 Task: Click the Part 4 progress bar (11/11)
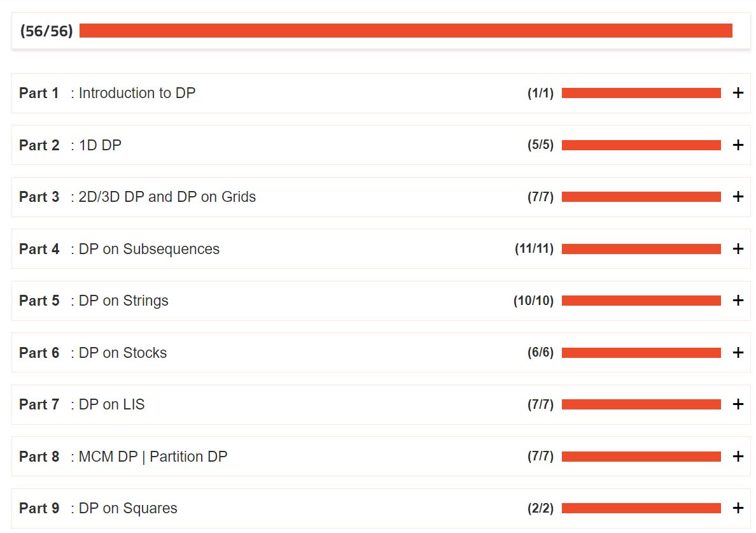point(641,248)
